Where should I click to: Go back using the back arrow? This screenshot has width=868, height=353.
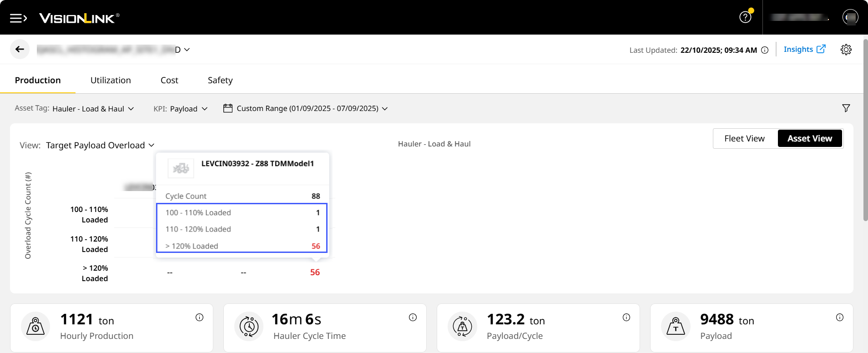(x=20, y=49)
